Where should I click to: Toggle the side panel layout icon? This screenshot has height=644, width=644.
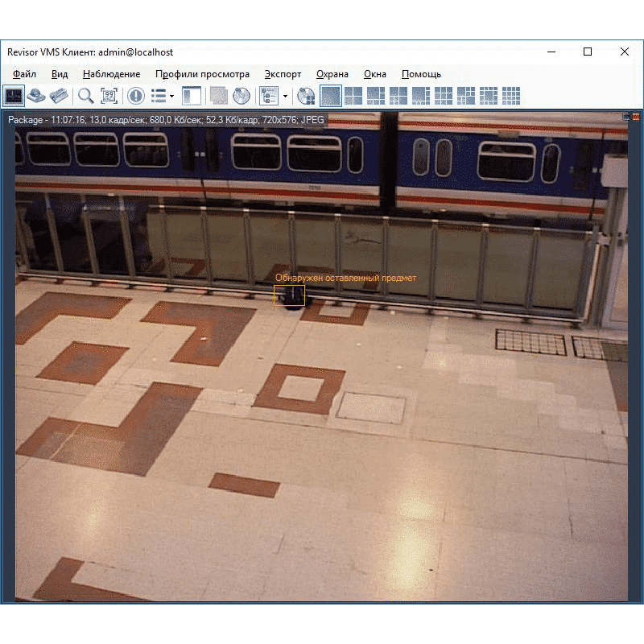tap(192, 96)
